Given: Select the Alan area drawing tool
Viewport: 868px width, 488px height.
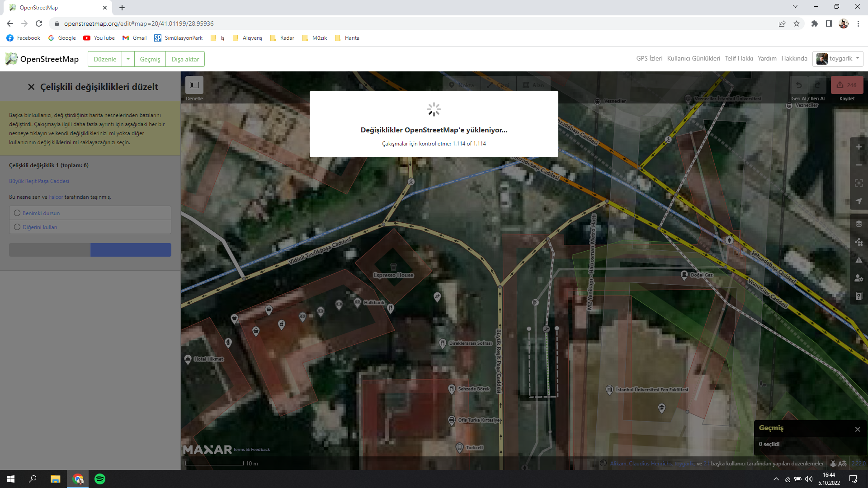Looking at the screenshot, I should pyautogui.click(x=533, y=84).
